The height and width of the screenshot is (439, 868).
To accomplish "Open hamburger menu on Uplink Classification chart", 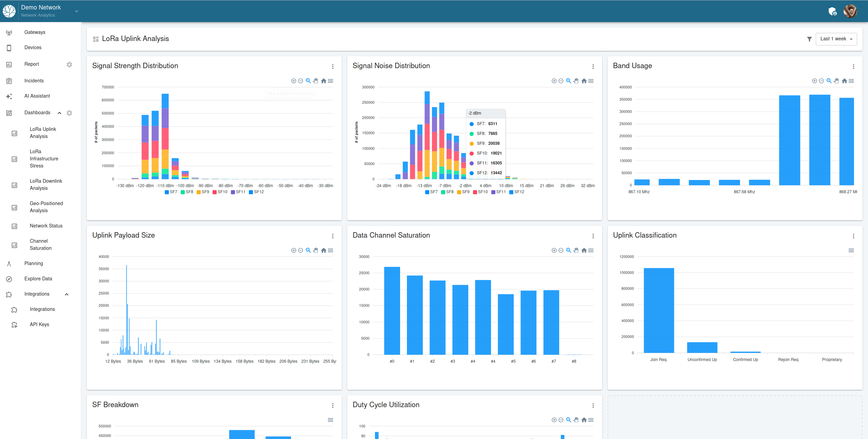I will pos(851,250).
